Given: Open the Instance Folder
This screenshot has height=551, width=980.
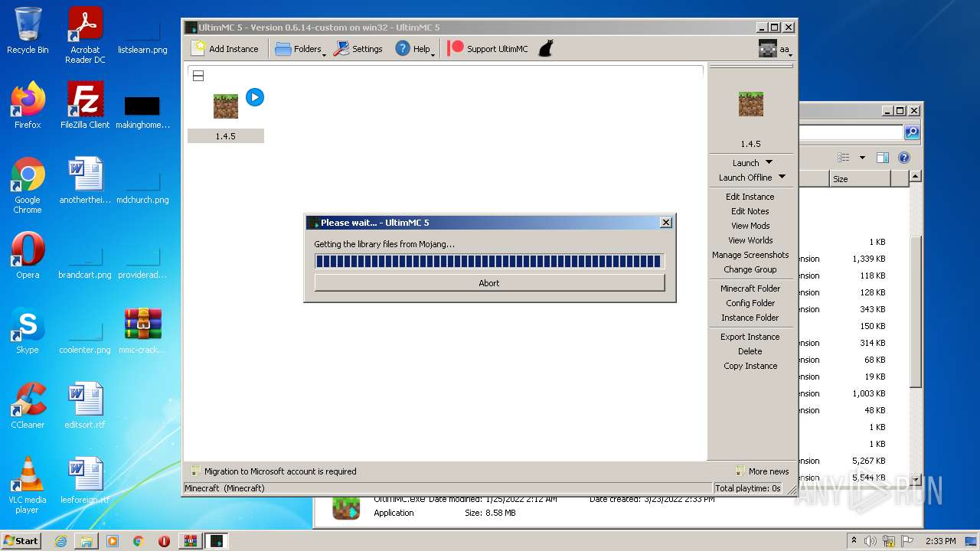Looking at the screenshot, I should coord(750,318).
